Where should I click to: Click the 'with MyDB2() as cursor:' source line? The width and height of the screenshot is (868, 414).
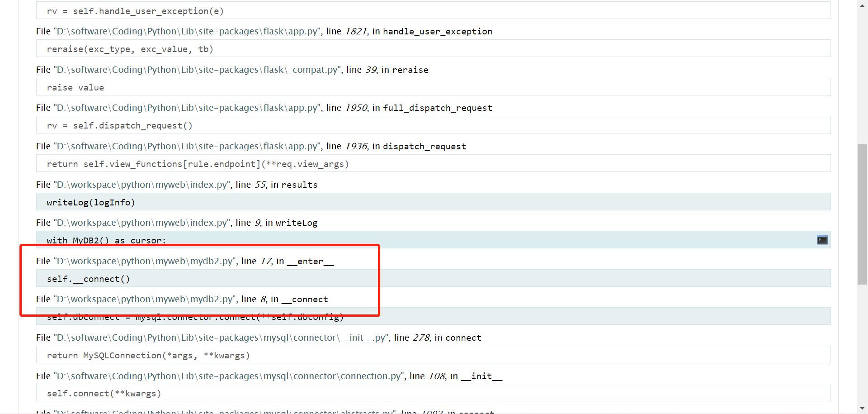coord(433,240)
